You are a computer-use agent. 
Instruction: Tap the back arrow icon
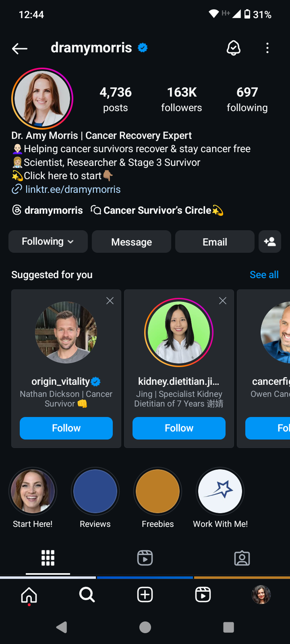19,49
